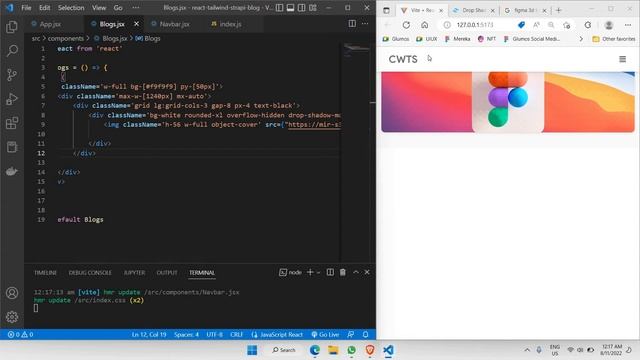Open Run and Debug view

coord(12,99)
